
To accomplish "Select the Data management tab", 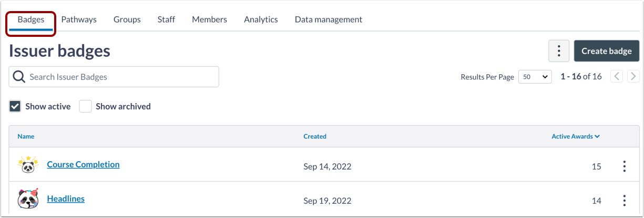I will click(x=328, y=19).
